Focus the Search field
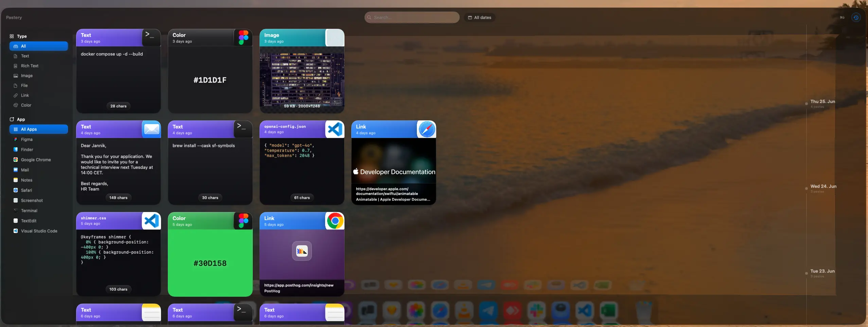 412,17
